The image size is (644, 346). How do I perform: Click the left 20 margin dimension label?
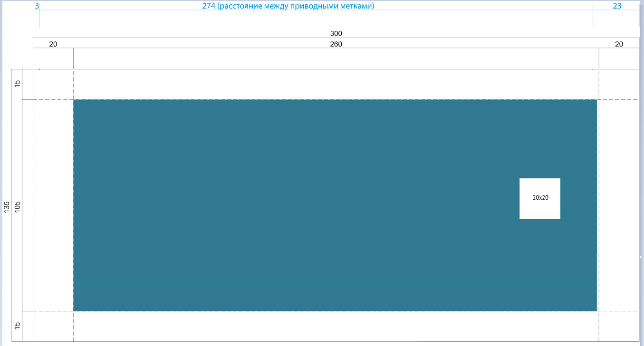(53, 44)
